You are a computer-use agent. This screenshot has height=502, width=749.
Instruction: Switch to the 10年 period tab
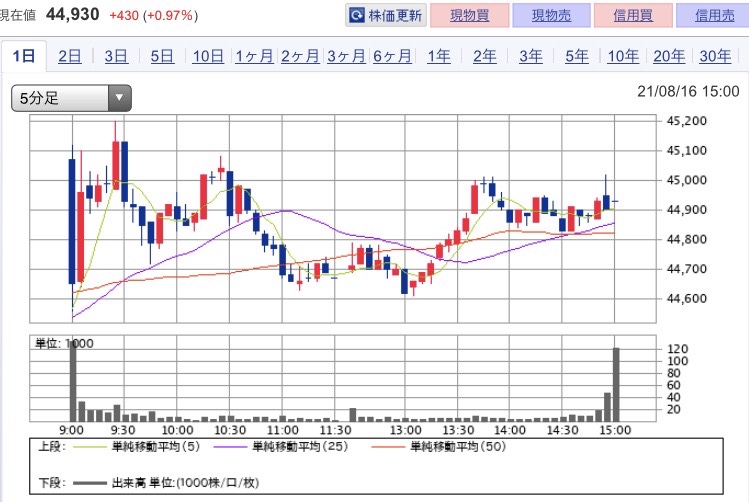[623, 56]
